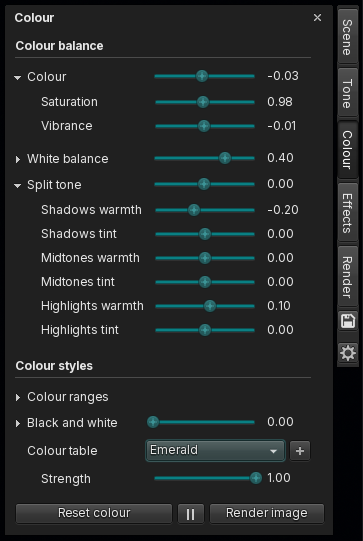Close the Colour panel with X
Image resolution: width=363 pixels, height=541 pixels.
point(317,18)
